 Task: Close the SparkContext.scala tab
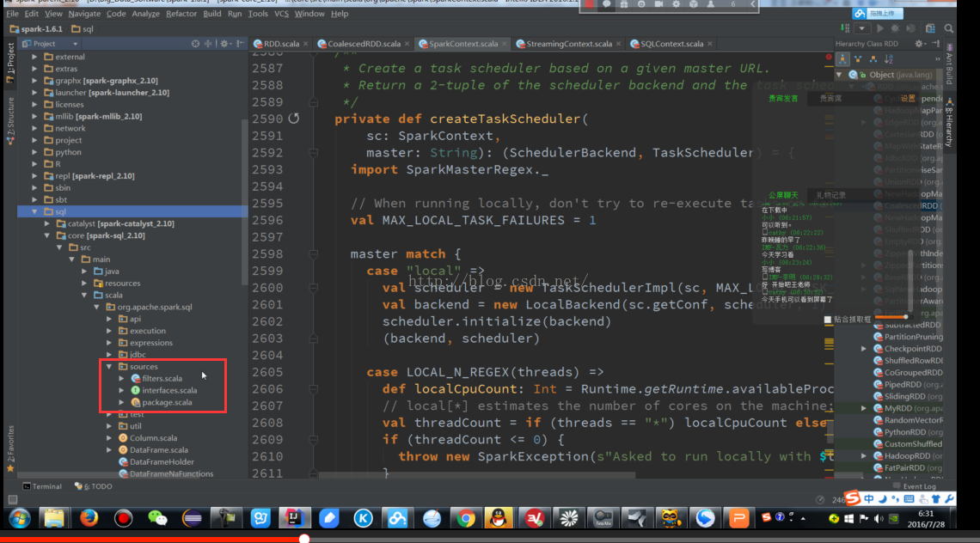[504, 44]
